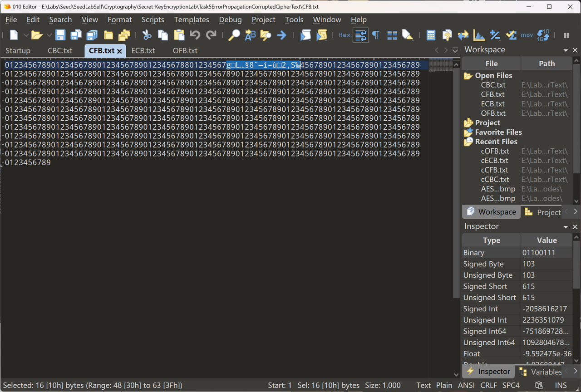Image resolution: width=581 pixels, height=392 pixels.
Task: Undo the last action
Action: [195, 35]
